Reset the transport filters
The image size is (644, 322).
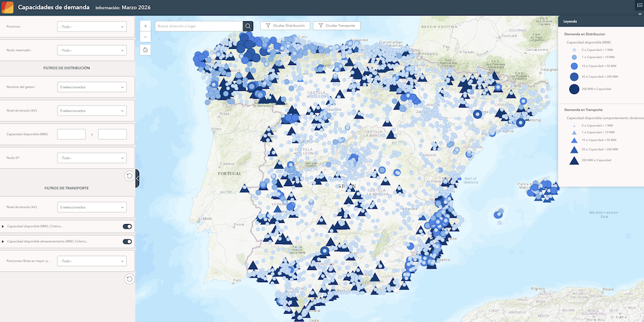pos(129,279)
